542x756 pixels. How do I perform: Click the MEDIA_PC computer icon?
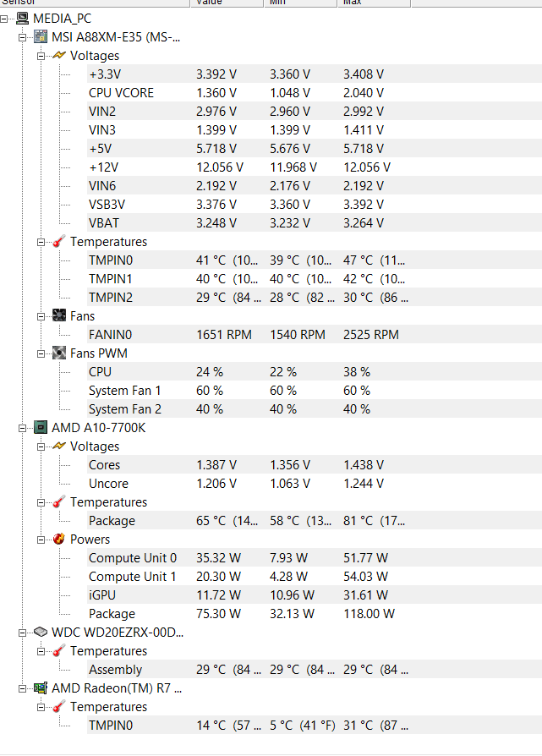point(22,19)
